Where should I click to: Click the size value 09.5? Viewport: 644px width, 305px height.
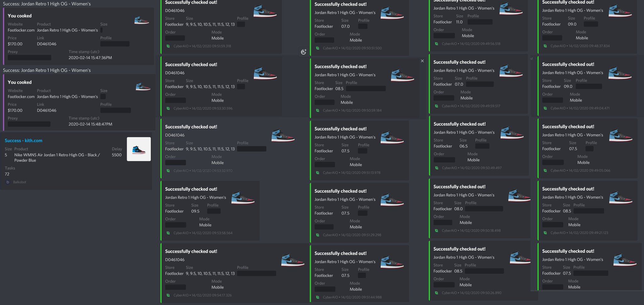point(195,212)
